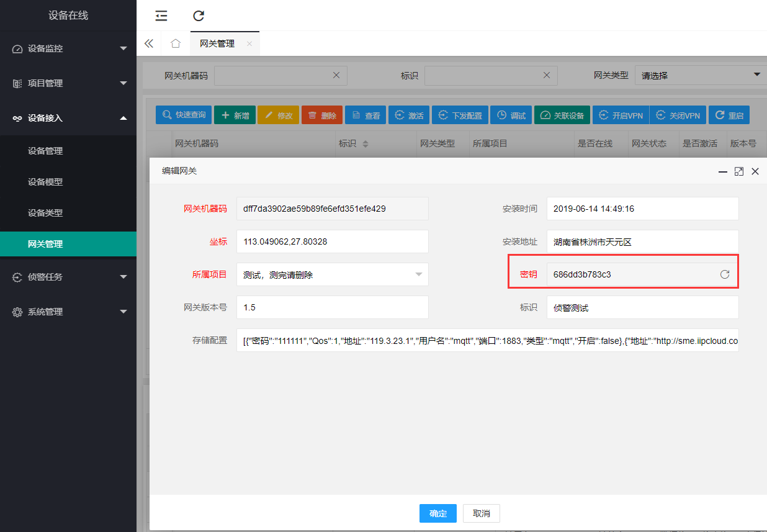The width and height of the screenshot is (767, 532).
Task: Click the 坐标 input field in the dialog
Action: (x=332, y=241)
